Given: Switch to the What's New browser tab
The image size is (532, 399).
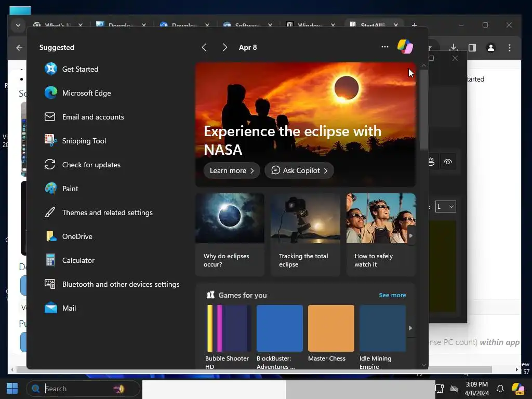Looking at the screenshot, I should click(57, 25).
